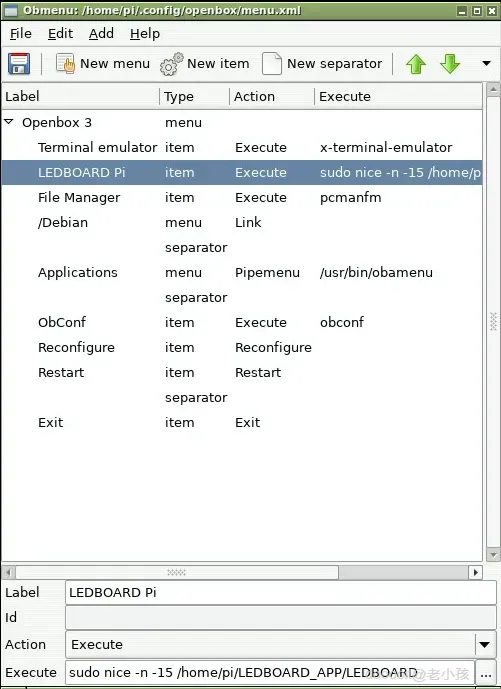Collapse the Openbox 3 tree node
The width and height of the screenshot is (501, 689).
tap(9, 122)
